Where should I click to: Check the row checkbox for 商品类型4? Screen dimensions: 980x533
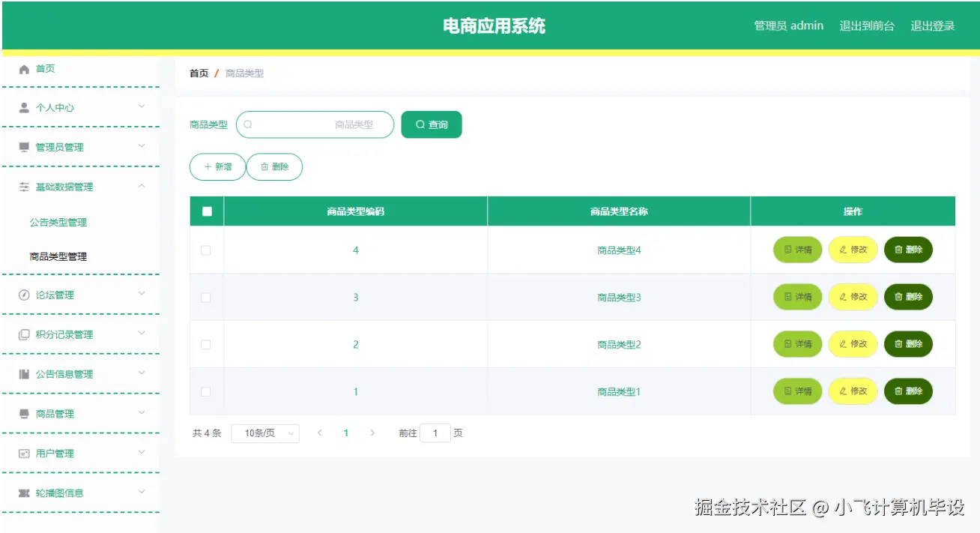(207, 250)
